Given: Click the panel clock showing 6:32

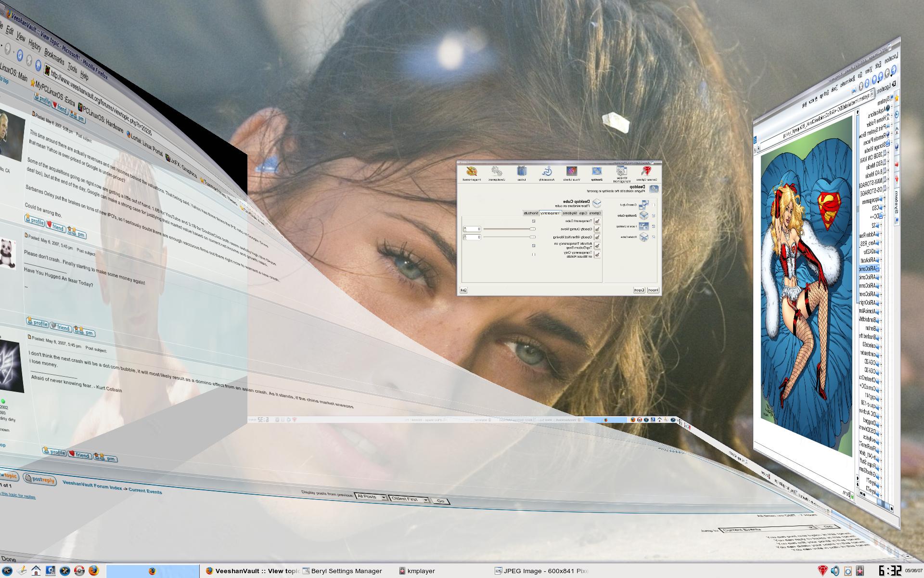Looking at the screenshot, I should [891, 571].
